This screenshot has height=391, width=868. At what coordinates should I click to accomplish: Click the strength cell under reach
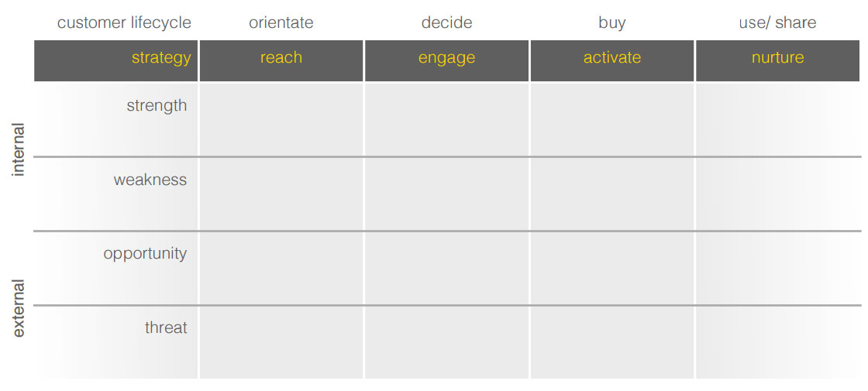(281, 119)
